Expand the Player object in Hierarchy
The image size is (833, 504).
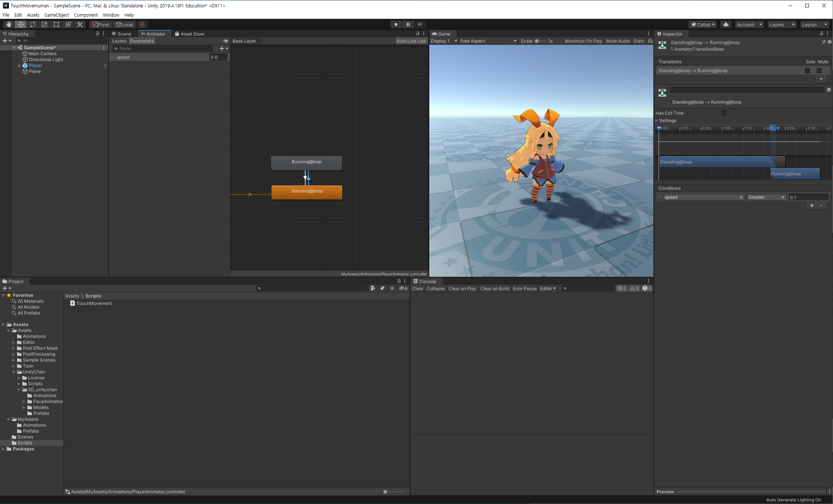coord(20,65)
